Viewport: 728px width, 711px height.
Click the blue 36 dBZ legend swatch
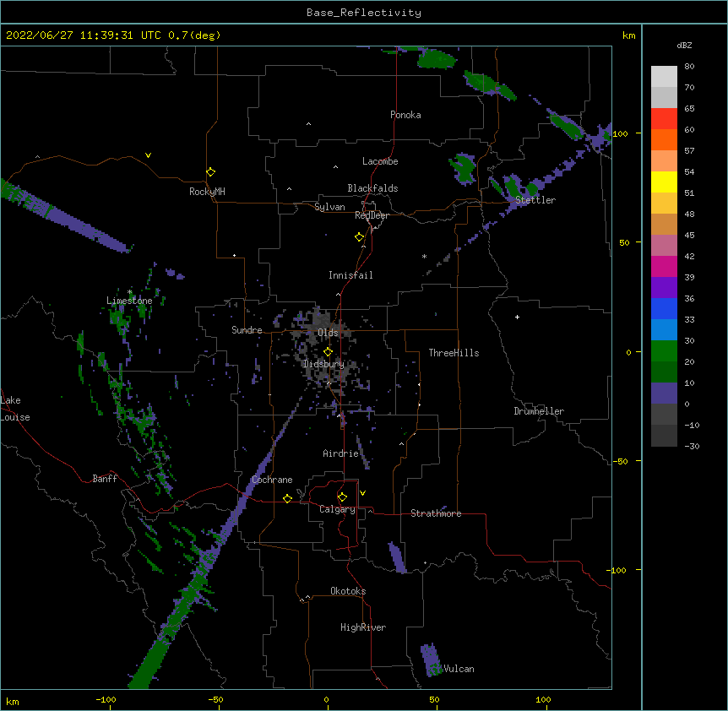pos(664,308)
